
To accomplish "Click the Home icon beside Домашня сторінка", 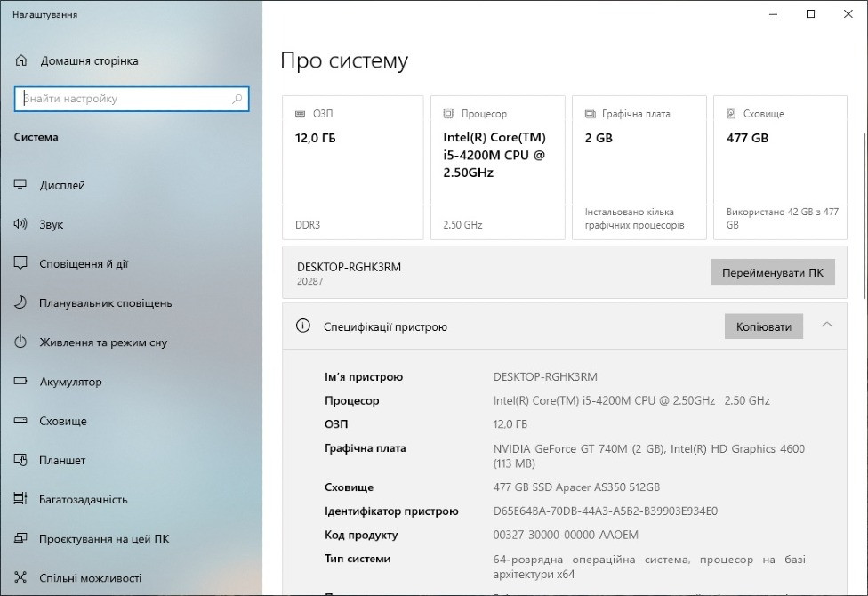I will coord(21,60).
